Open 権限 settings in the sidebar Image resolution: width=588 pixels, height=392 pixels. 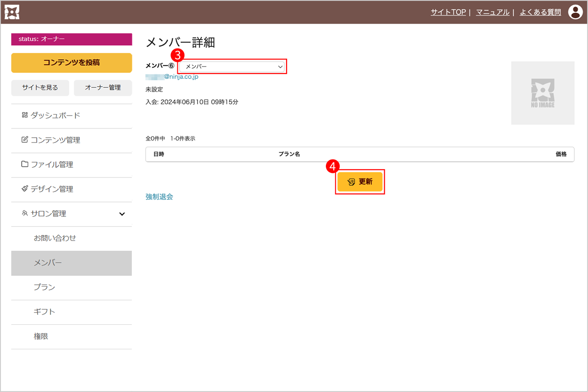click(41, 337)
